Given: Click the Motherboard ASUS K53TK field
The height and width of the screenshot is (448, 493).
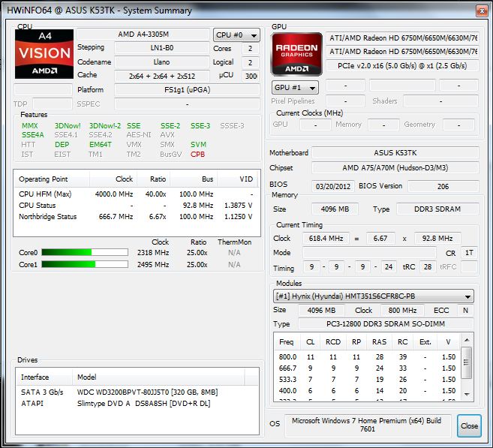Looking at the screenshot, I should [395, 153].
